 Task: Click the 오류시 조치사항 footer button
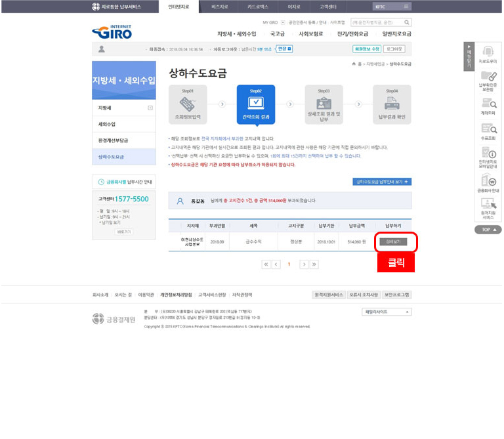click(364, 295)
